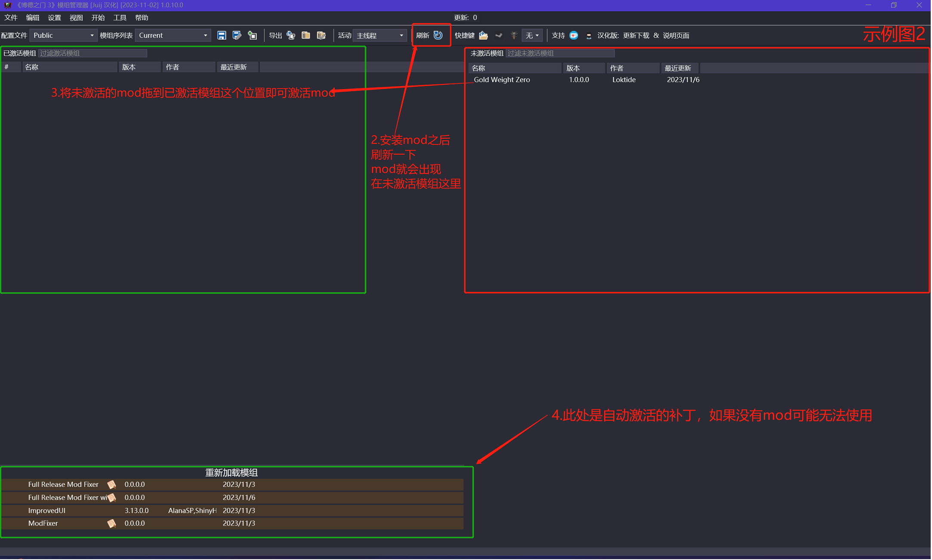Screen dimensions: 932x560
Task: Click the blue heart icon next to 支持
Action: [574, 35]
